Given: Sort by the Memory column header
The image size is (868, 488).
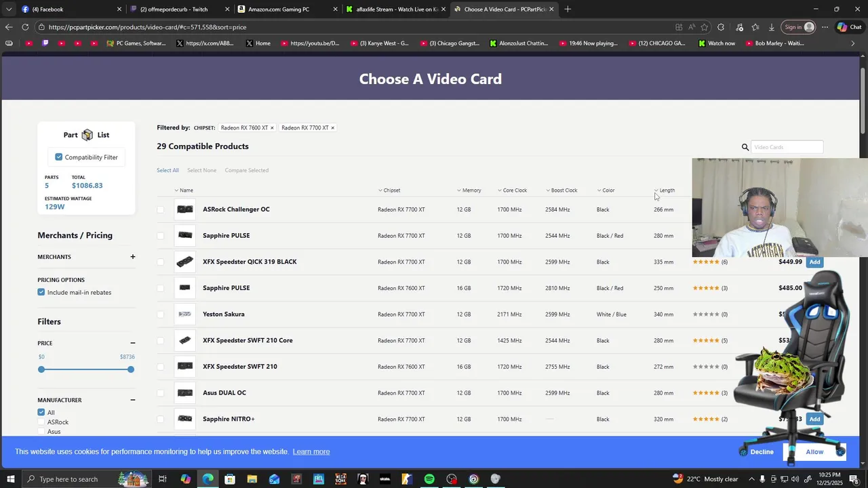Looking at the screenshot, I should pos(469,190).
